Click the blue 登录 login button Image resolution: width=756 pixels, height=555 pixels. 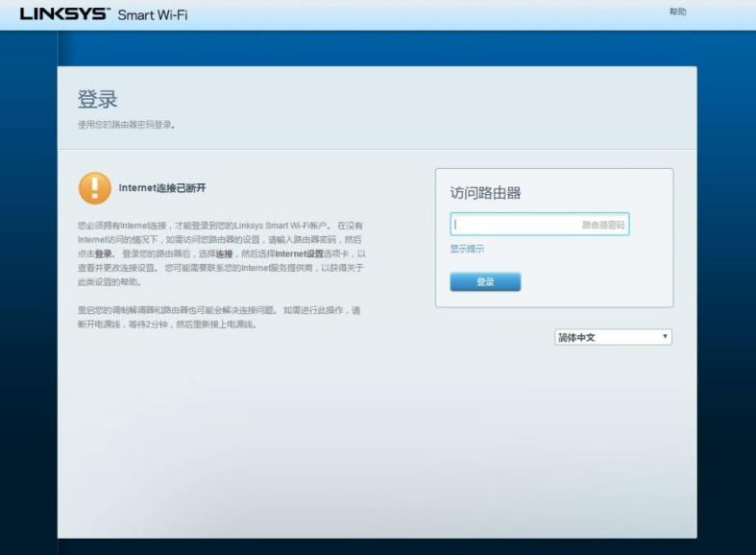click(485, 282)
